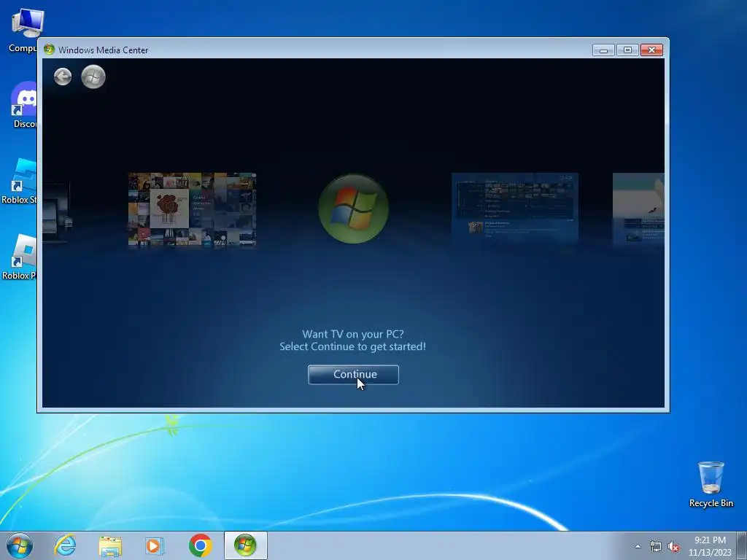
Task: Maximize the Windows Media Center window
Action: [x=627, y=50]
